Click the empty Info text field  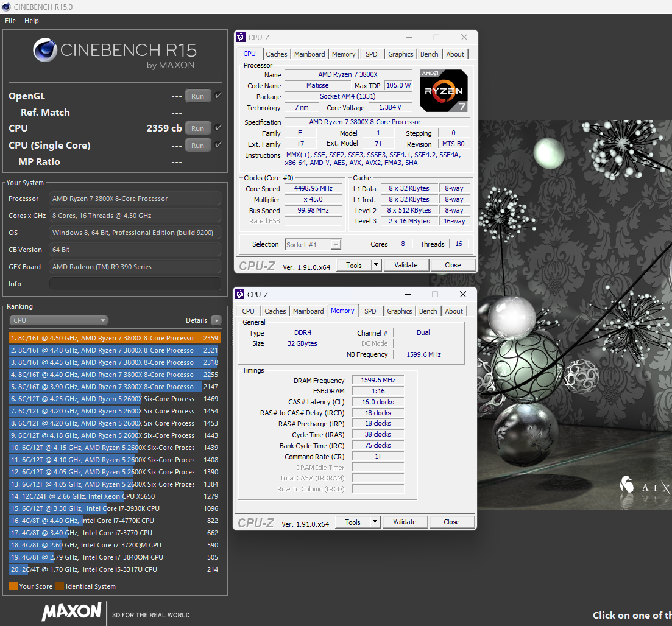135,284
